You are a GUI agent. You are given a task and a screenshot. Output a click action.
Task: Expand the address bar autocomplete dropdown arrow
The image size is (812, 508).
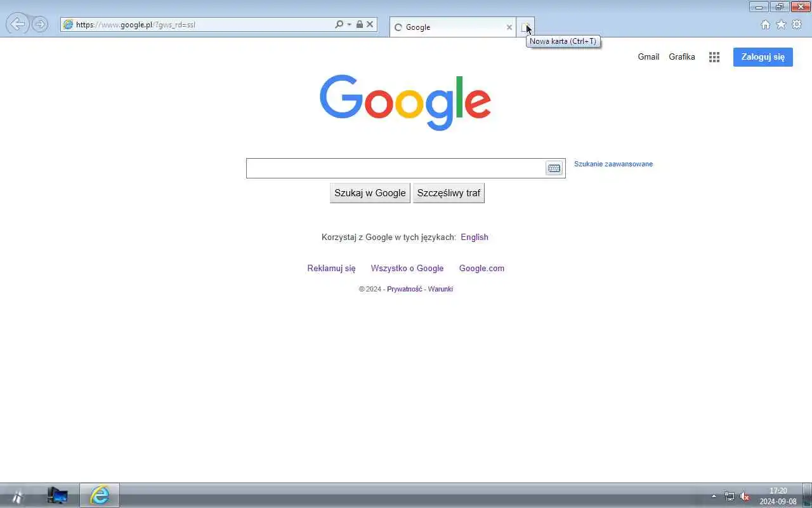tap(349, 25)
